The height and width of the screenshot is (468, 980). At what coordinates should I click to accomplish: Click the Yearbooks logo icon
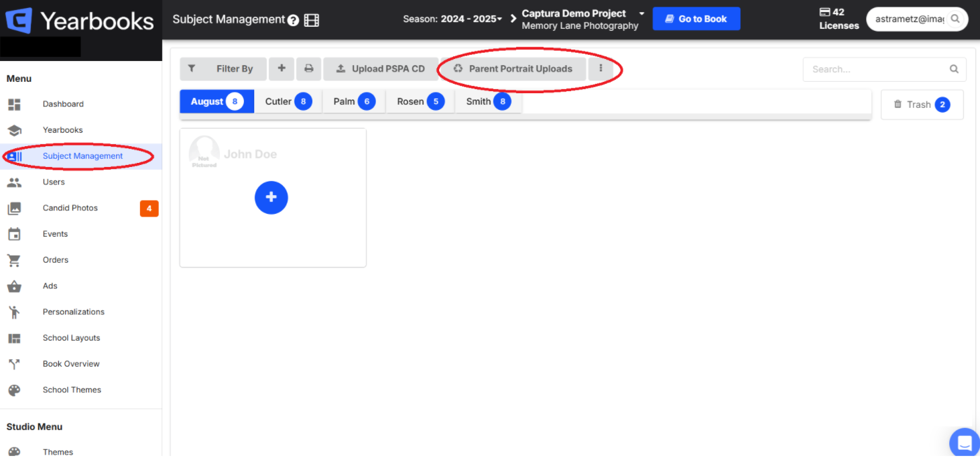(x=19, y=20)
